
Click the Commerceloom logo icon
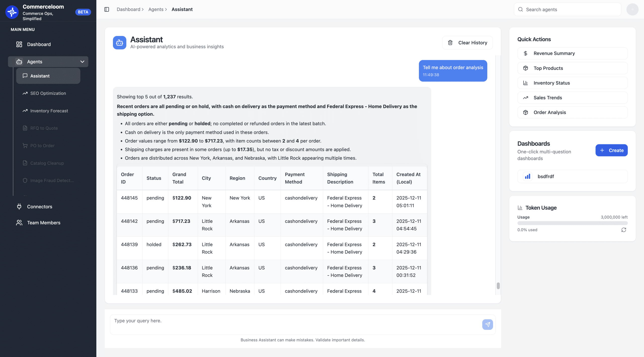[x=12, y=12]
